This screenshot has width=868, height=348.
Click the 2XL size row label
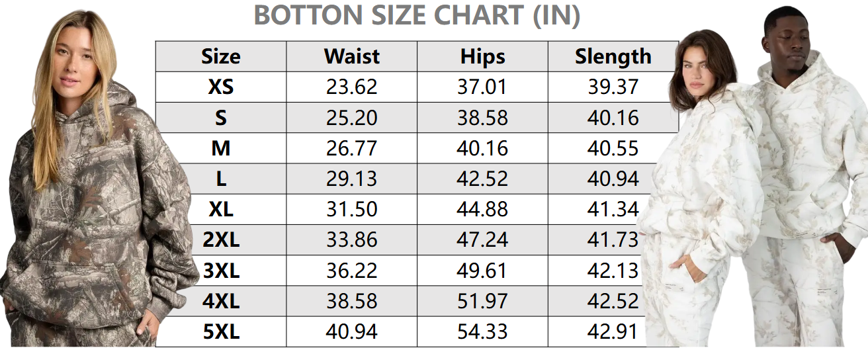point(220,239)
